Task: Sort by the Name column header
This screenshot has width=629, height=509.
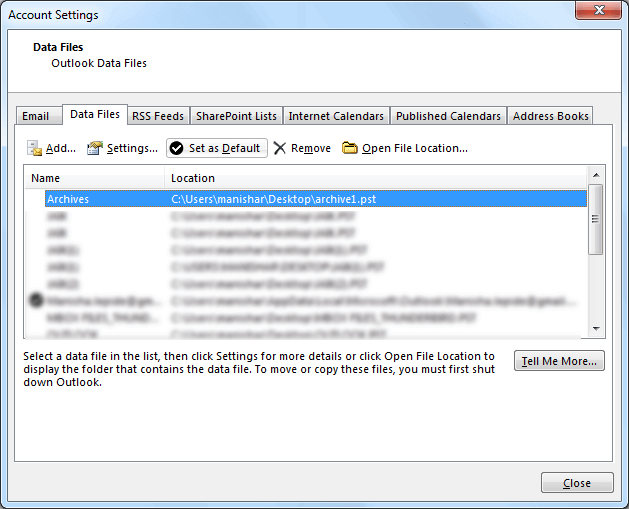Action: (x=95, y=178)
